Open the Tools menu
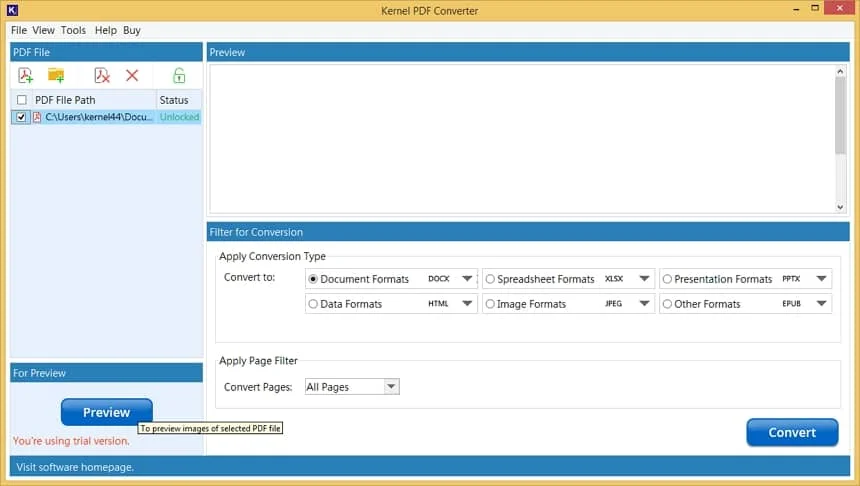This screenshot has width=860, height=486. (x=73, y=30)
